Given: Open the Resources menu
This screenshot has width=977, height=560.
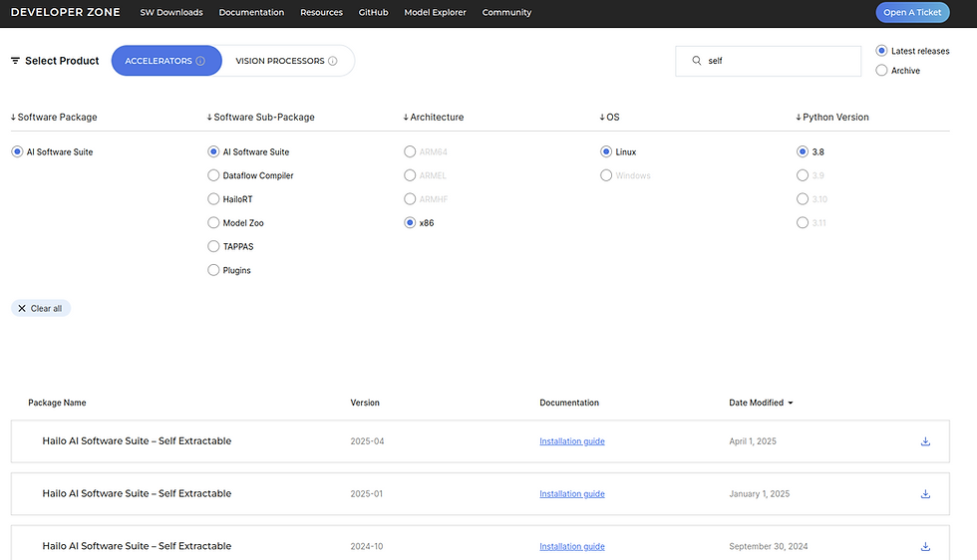Looking at the screenshot, I should 321,13.
